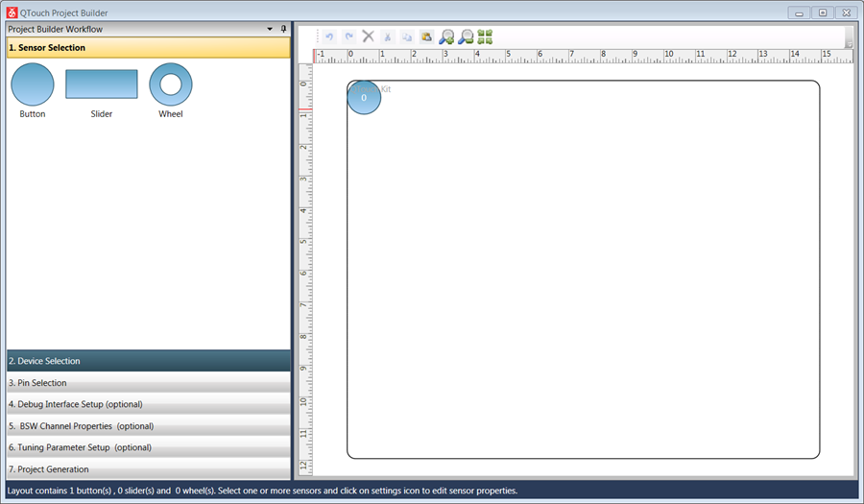
Task: Open 4. Debug Interface Setup section
Action: (148, 404)
